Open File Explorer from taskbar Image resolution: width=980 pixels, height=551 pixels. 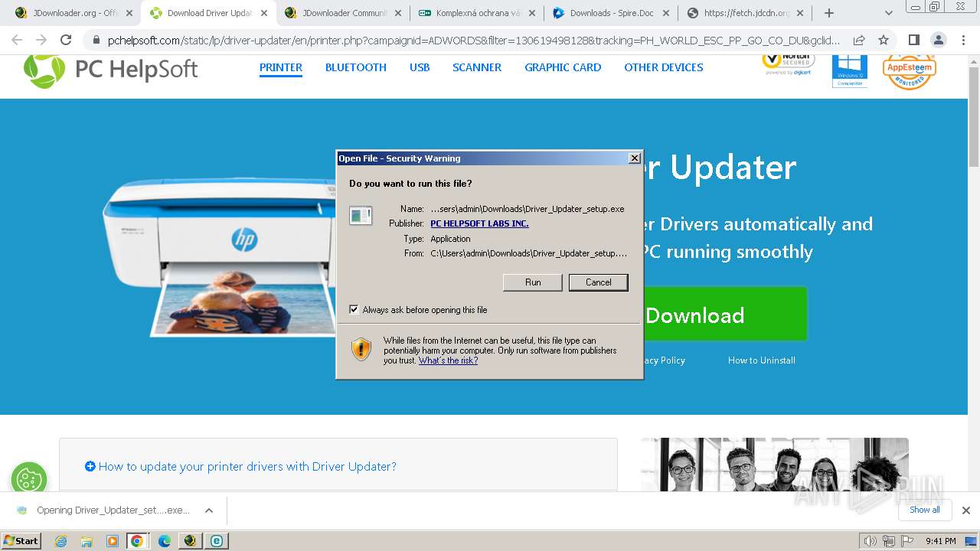[87, 541]
